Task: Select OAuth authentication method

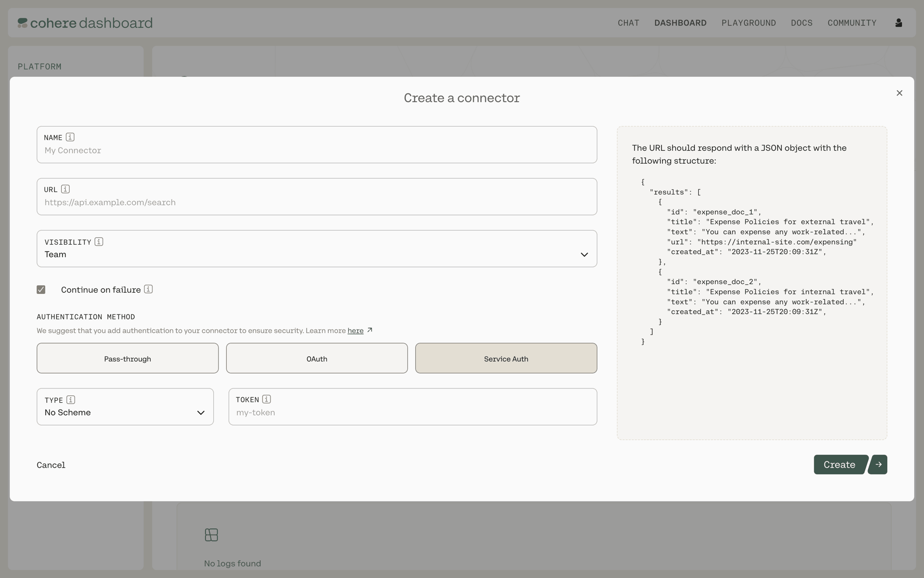Action: [x=317, y=358]
